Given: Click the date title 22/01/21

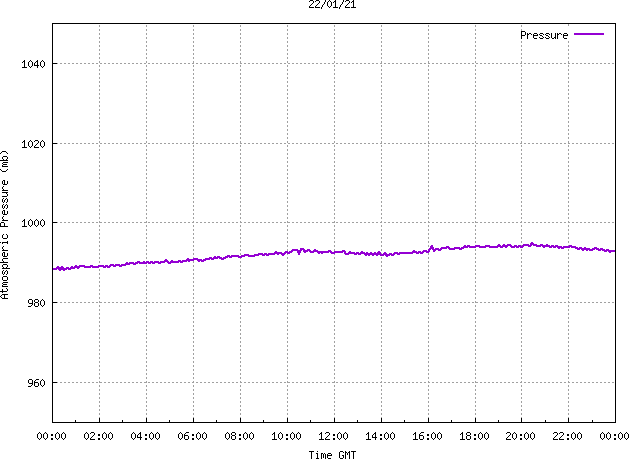Looking at the screenshot, I should pos(332,4).
